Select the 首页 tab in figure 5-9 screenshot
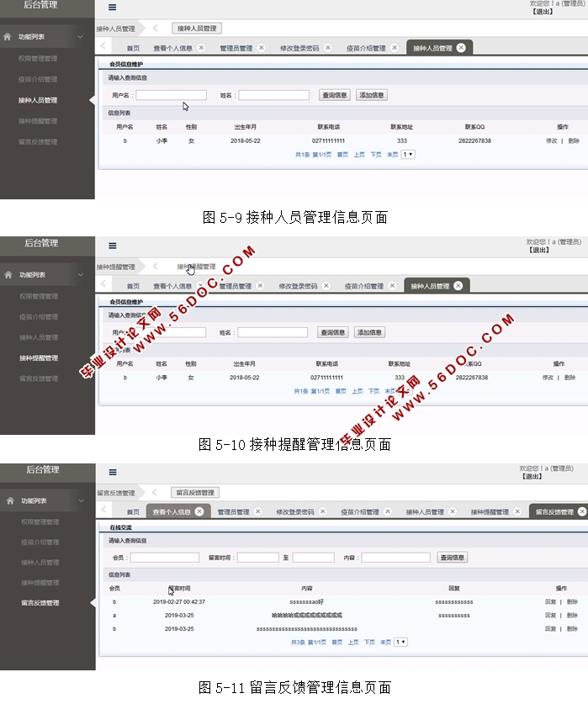The height and width of the screenshot is (704, 588). [x=133, y=48]
